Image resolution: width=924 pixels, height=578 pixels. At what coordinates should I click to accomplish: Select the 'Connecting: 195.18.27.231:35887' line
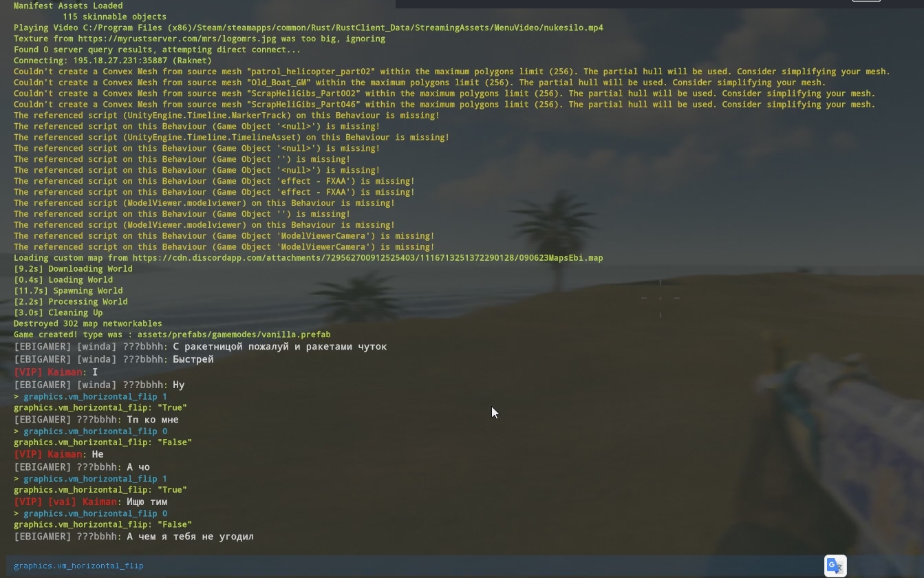click(x=113, y=61)
